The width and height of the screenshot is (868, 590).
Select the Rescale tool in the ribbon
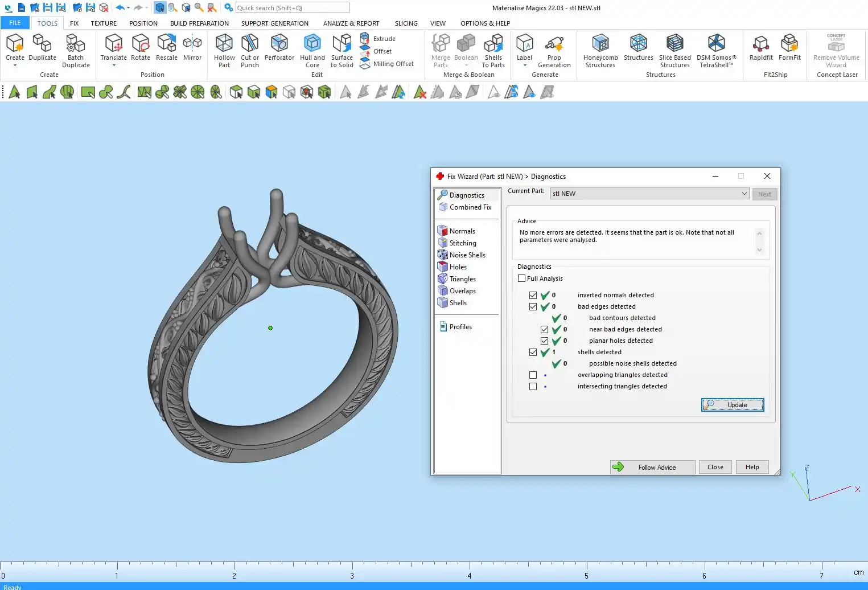pyautogui.click(x=166, y=44)
